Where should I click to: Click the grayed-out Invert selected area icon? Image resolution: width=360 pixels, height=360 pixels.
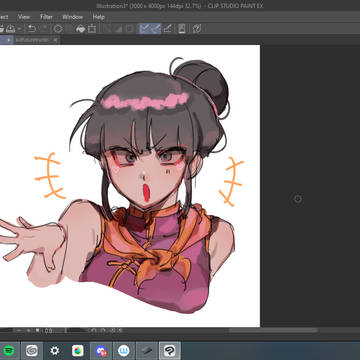click(119, 29)
